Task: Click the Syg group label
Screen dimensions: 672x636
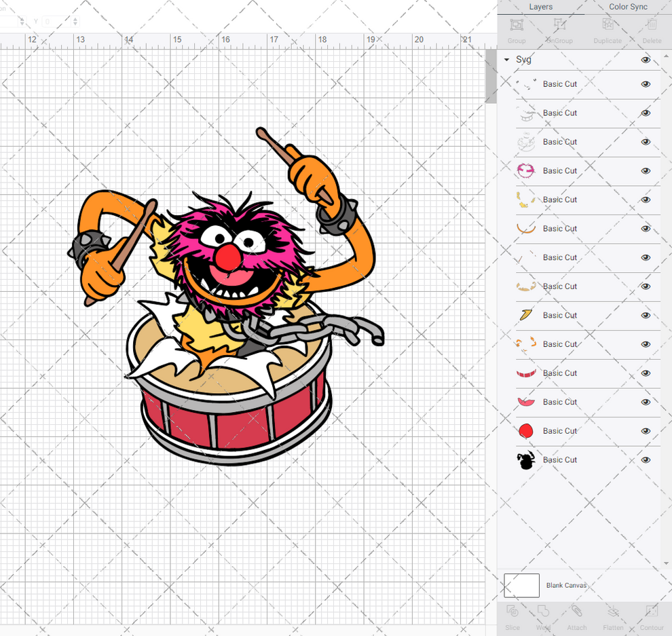Action: click(523, 60)
